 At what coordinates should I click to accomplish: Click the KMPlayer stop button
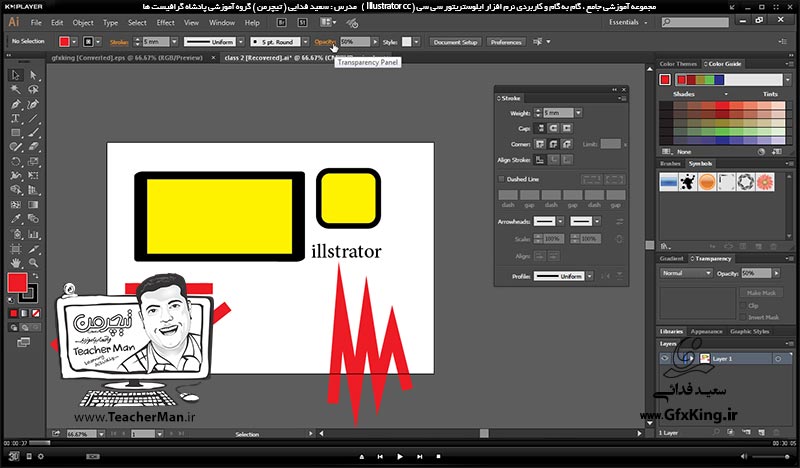(438, 456)
